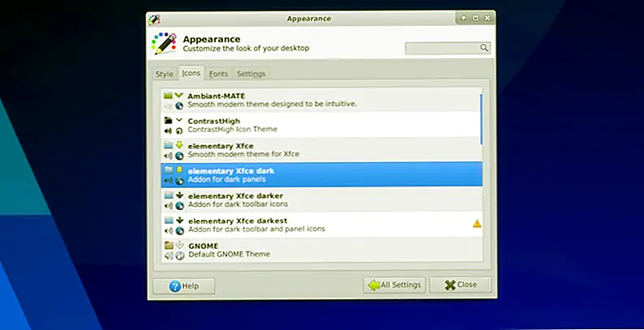Viewport: 644px width, 330px height.
Task: Click the magnifier icon in search field
Action: 484,48
